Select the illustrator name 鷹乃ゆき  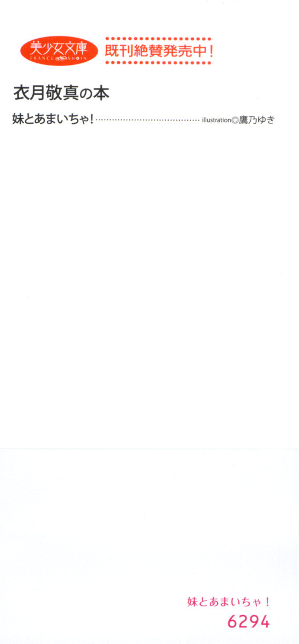tap(257, 120)
